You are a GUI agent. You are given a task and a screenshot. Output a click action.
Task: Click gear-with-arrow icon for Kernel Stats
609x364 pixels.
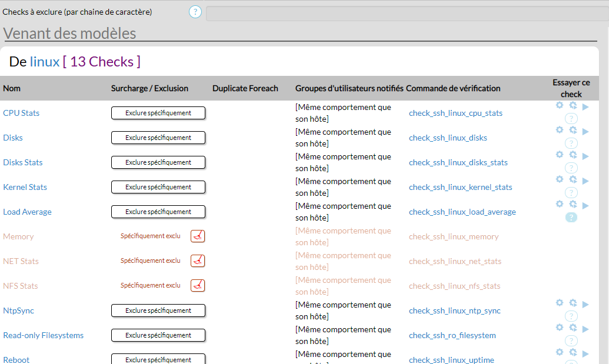[x=573, y=179]
